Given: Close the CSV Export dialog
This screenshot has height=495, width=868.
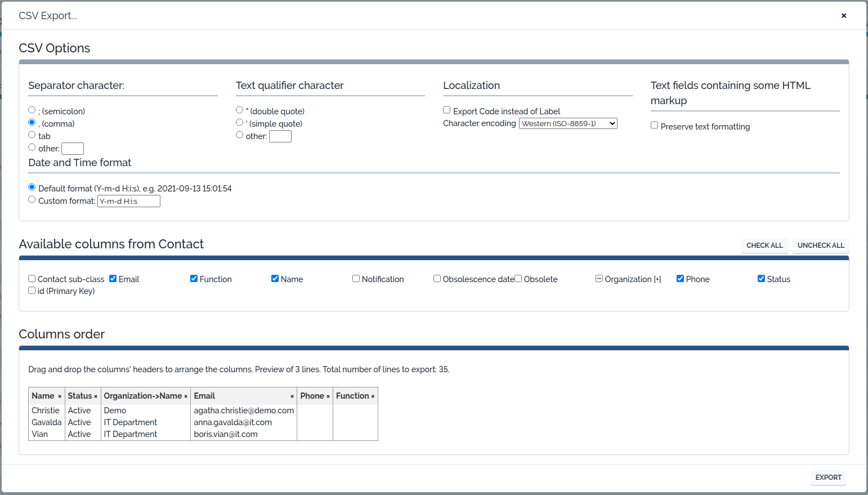Looking at the screenshot, I should pos(844,15).
